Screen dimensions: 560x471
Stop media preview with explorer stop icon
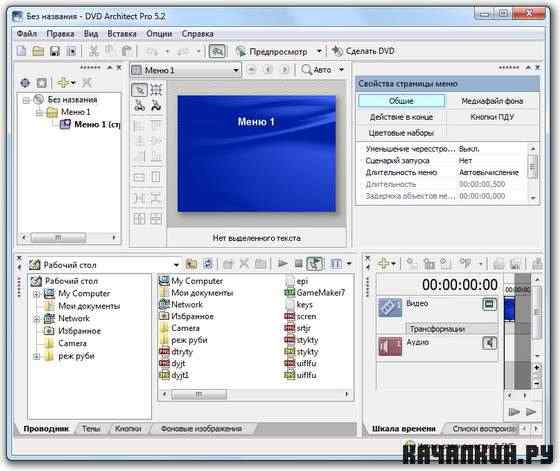click(x=299, y=264)
